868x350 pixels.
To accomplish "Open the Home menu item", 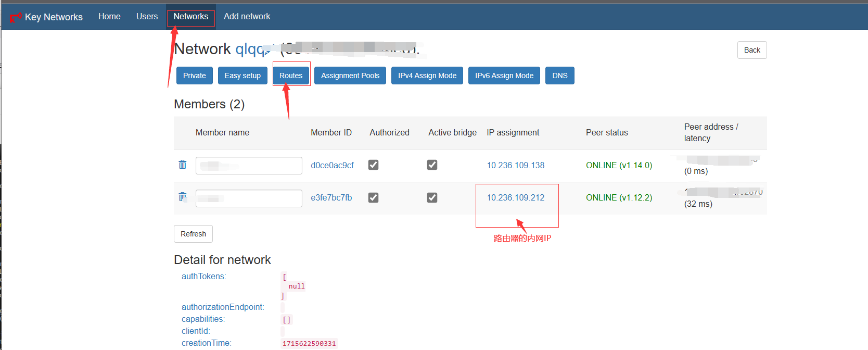I will pos(109,17).
